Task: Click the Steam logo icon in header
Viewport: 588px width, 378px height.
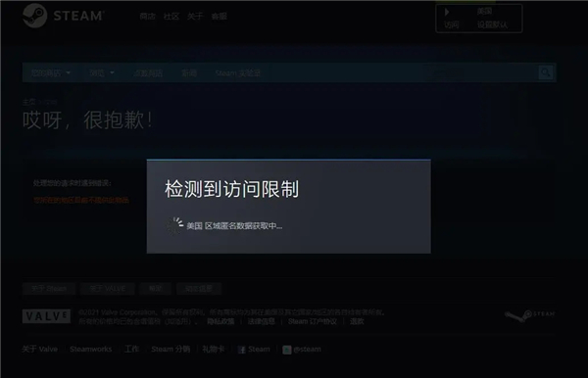Action: [x=35, y=16]
